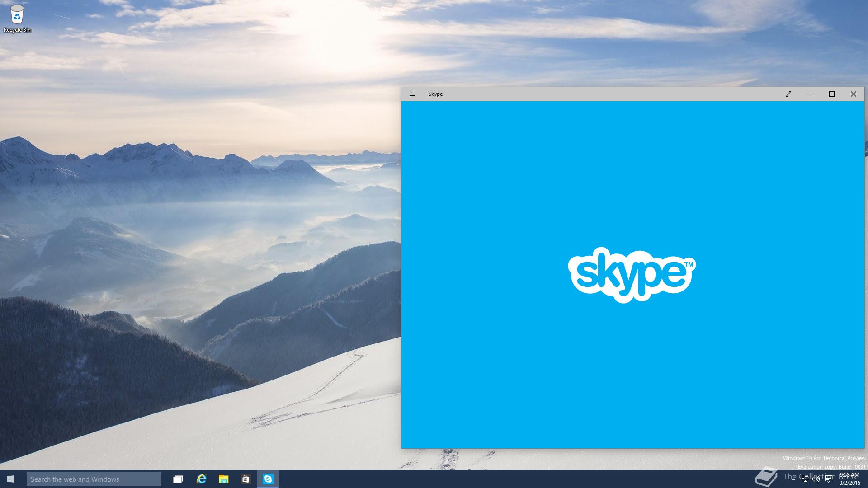The image size is (868, 488).
Task: Open the Skype hamburger menu
Action: [x=412, y=94]
